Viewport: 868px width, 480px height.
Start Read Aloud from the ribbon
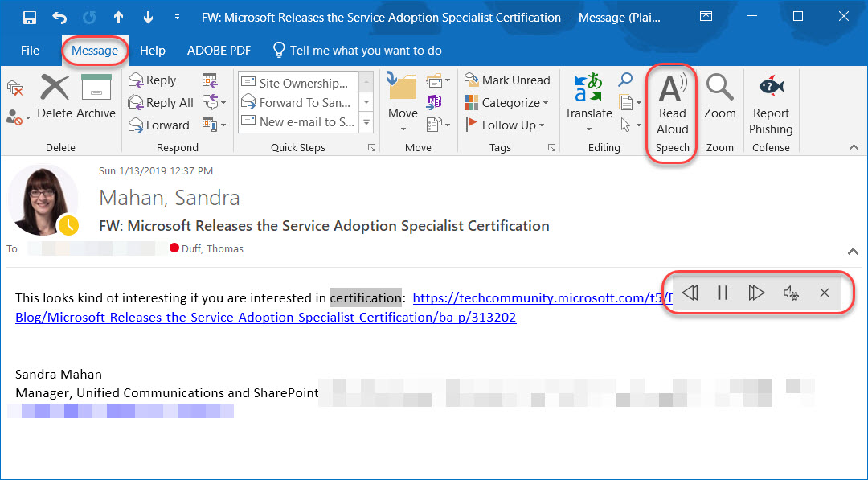pyautogui.click(x=672, y=105)
